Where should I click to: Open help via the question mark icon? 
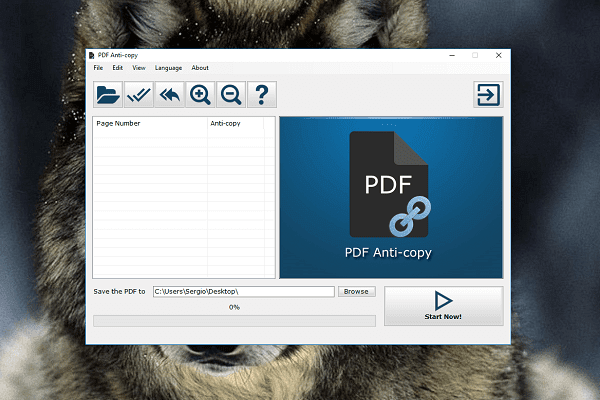point(262,95)
